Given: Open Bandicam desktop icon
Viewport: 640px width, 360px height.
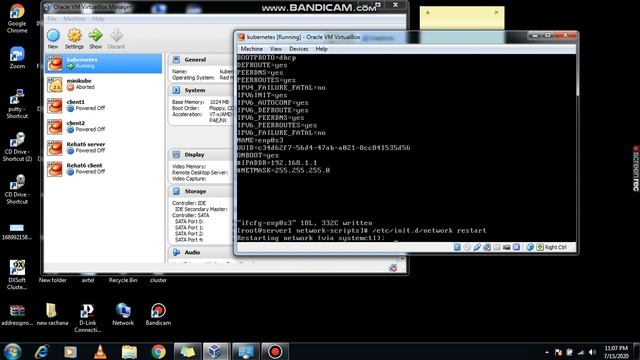Looking at the screenshot, I should [x=158, y=314].
